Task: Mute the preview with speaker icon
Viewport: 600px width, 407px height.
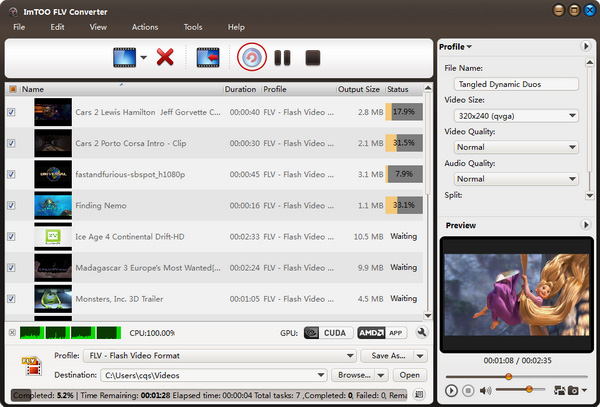Action: [485, 391]
